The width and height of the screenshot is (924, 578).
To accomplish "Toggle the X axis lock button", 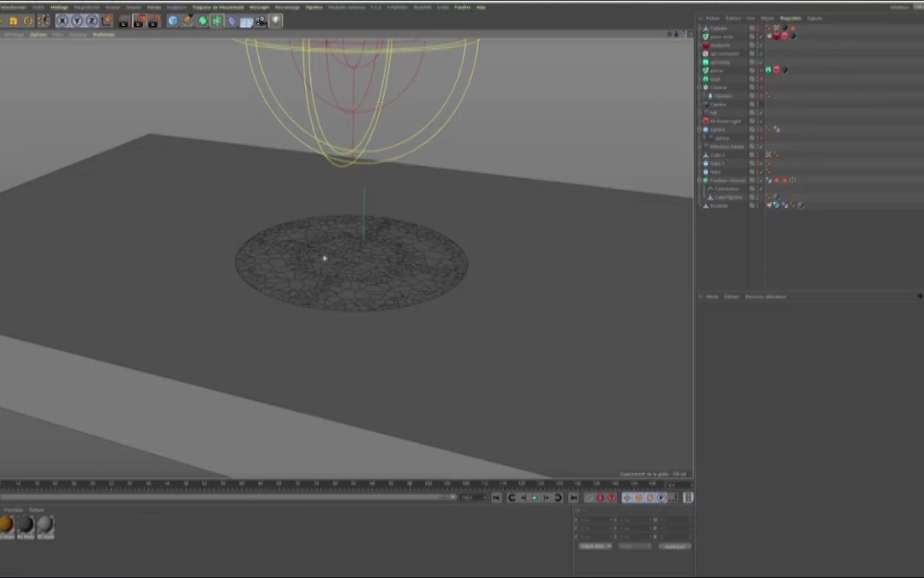I will 63,21.
